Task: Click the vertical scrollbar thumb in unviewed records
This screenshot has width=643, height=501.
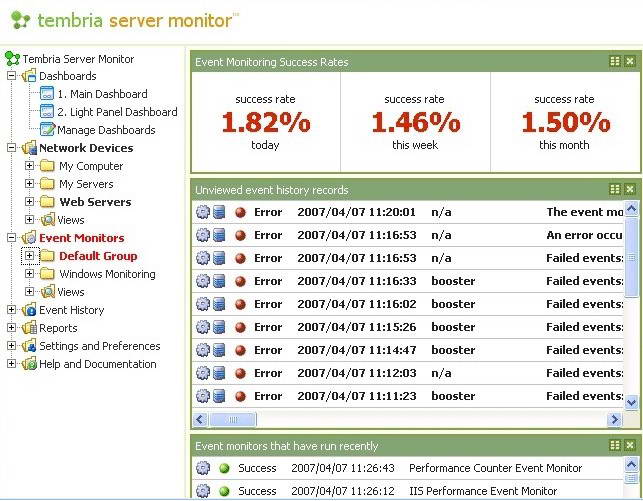Action: (x=632, y=257)
